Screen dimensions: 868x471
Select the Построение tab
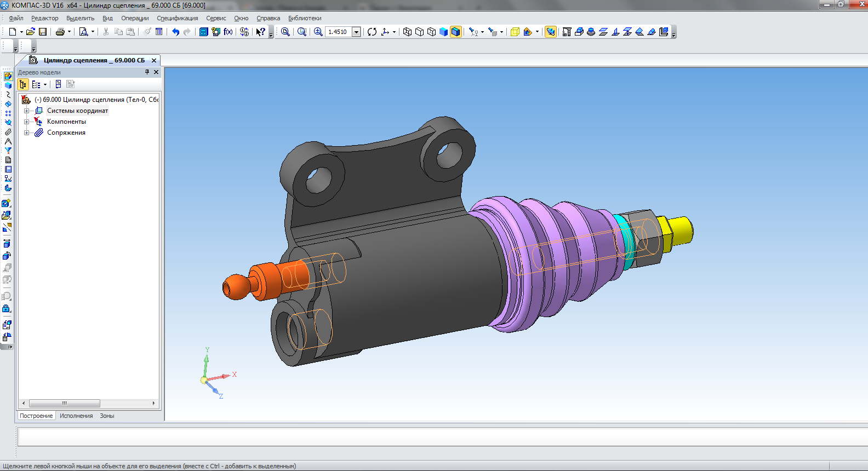pyautogui.click(x=36, y=416)
